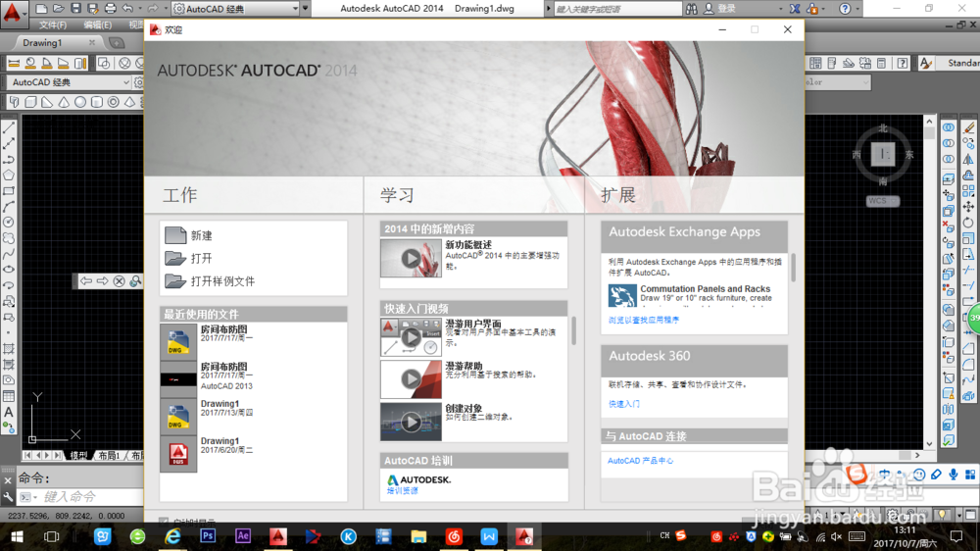Expand the Help dropdown arrow
Screen dimensions: 980x551
tap(857, 9)
